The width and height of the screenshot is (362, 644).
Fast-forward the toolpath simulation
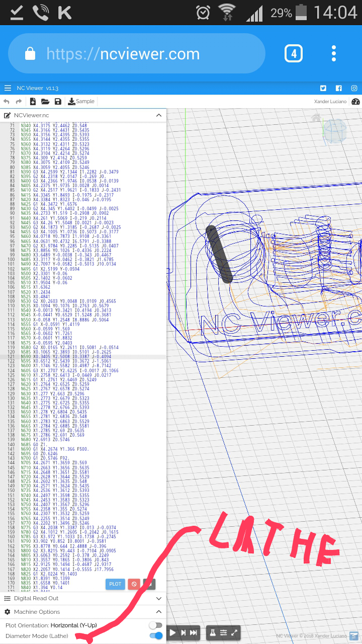194,632
